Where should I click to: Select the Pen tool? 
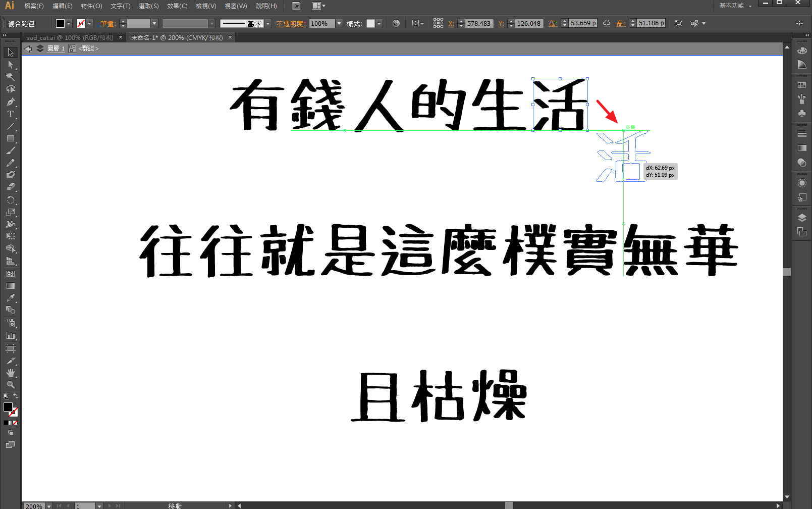click(11, 101)
